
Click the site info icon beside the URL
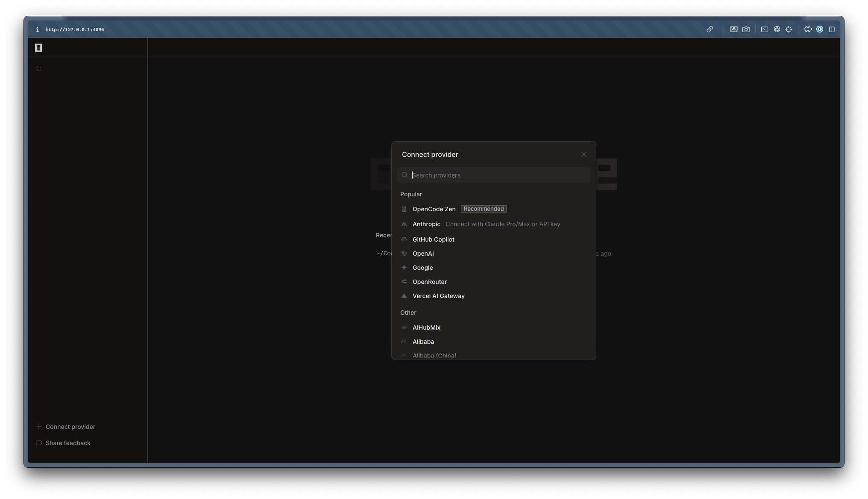[x=38, y=30]
